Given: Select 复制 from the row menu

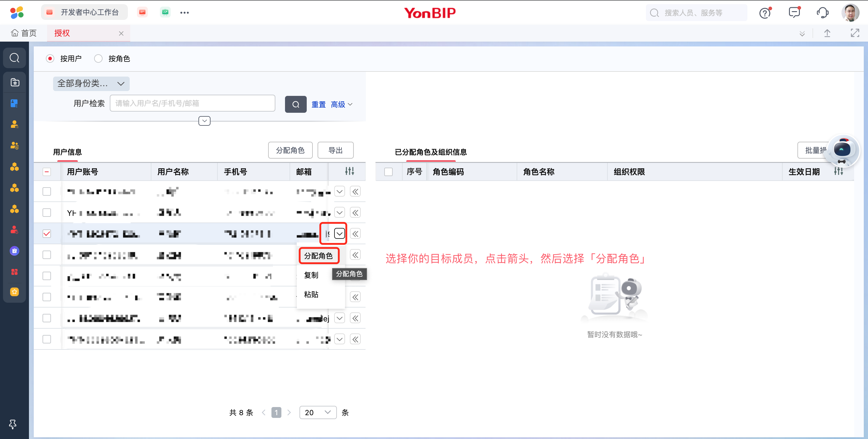Looking at the screenshot, I should pos(311,275).
